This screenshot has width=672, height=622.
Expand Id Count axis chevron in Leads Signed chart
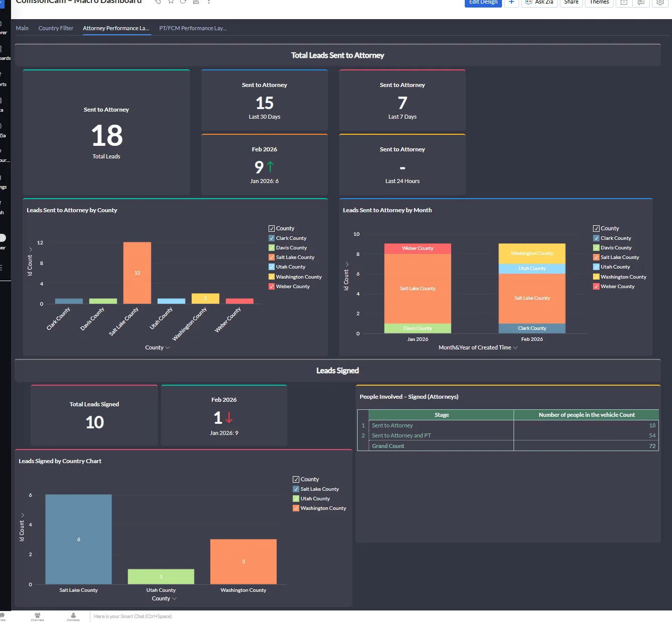click(x=22, y=515)
